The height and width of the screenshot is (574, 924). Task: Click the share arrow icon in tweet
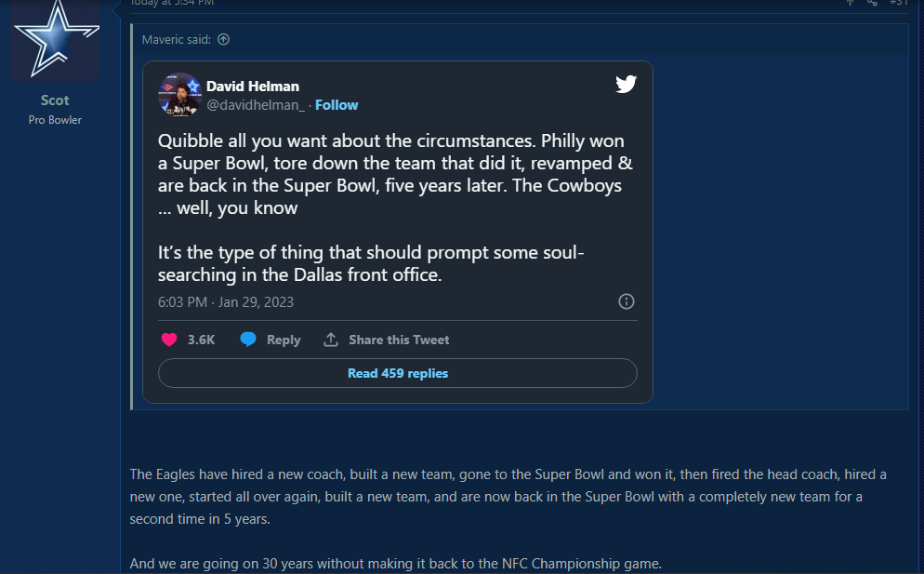[x=331, y=340]
